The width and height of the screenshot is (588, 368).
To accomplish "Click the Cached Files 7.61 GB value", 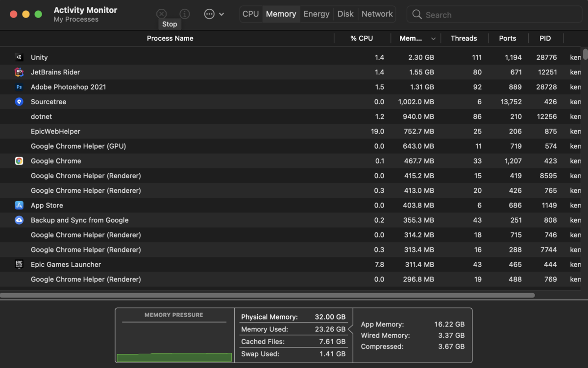I will point(333,342).
